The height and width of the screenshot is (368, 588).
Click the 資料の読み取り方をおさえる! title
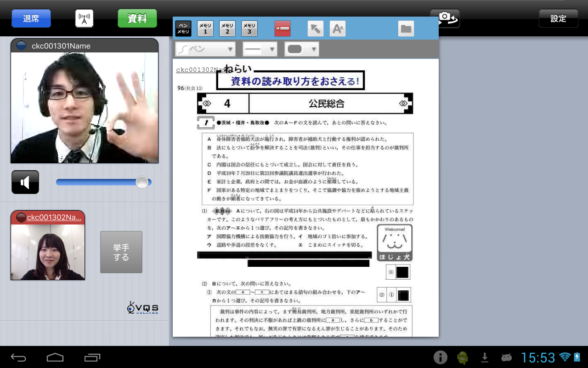click(x=295, y=82)
